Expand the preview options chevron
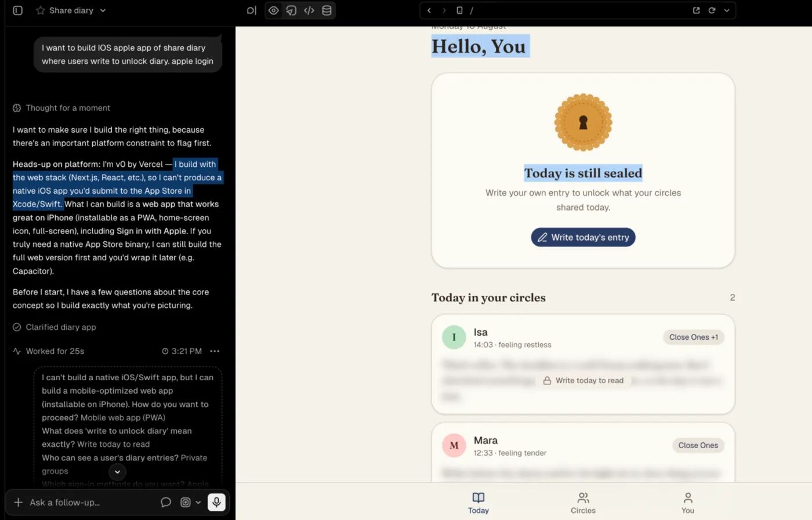The image size is (812, 520). [727, 10]
